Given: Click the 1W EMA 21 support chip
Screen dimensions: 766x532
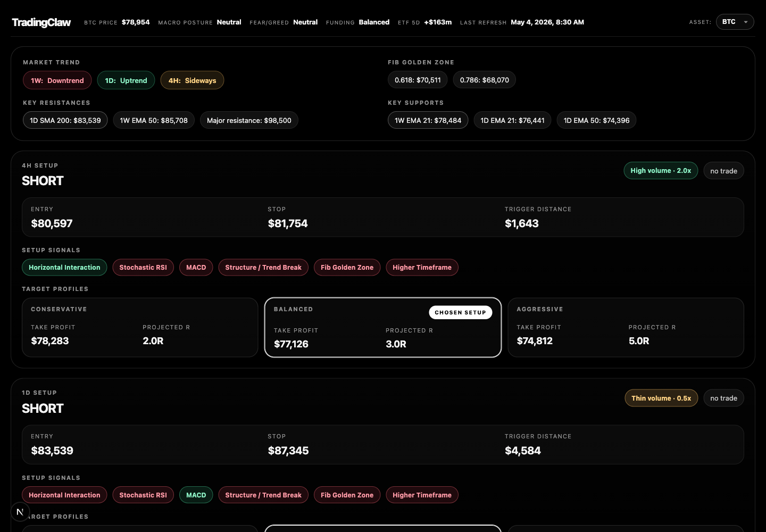Looking at the screenshot, I should coord(428,120).
